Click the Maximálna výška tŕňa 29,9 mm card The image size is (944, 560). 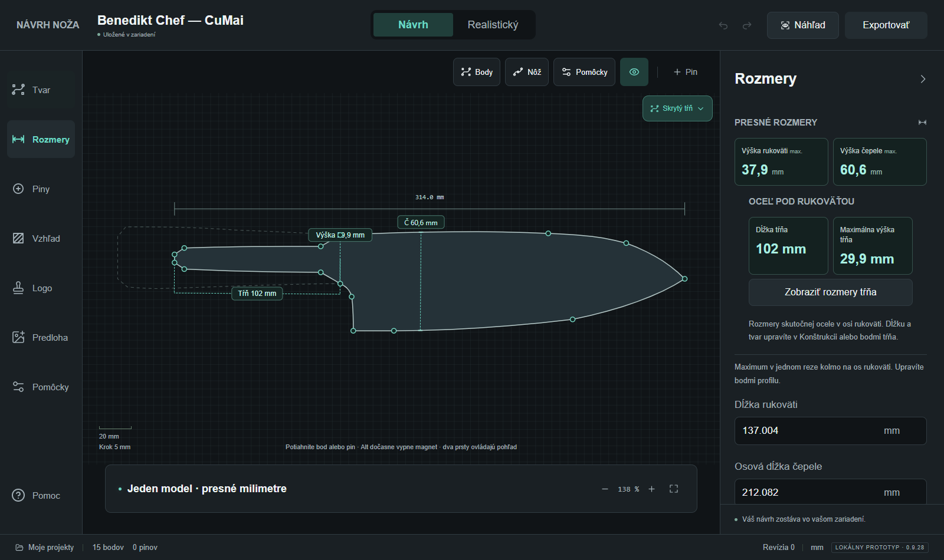tap(873, 246)
